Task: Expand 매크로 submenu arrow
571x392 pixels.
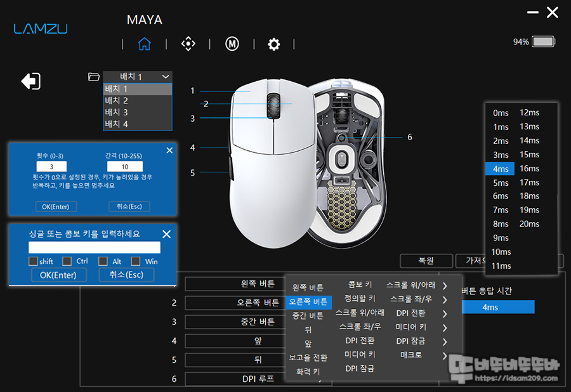Action: click(445, 356)
